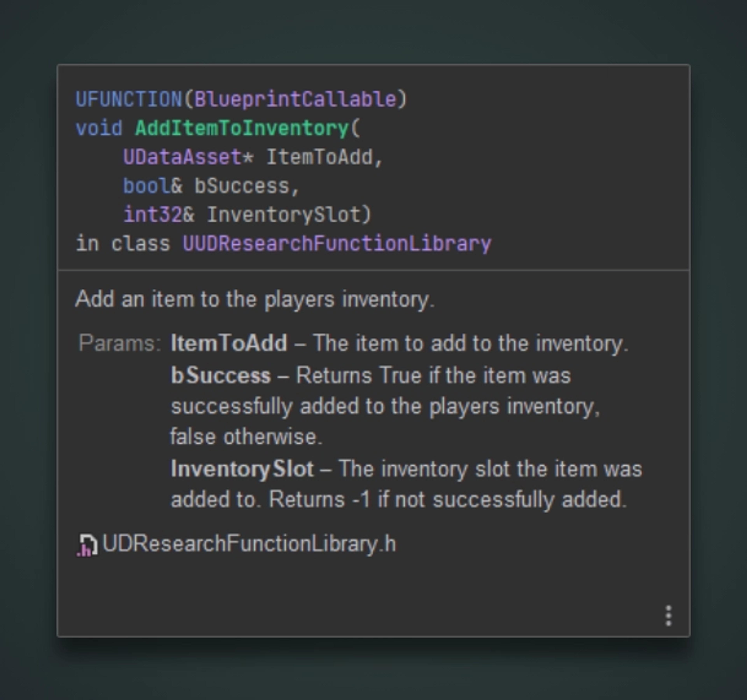Click the ItemToAdd parameter in the code signature
The image size is (747, 700).
[320, 157]
